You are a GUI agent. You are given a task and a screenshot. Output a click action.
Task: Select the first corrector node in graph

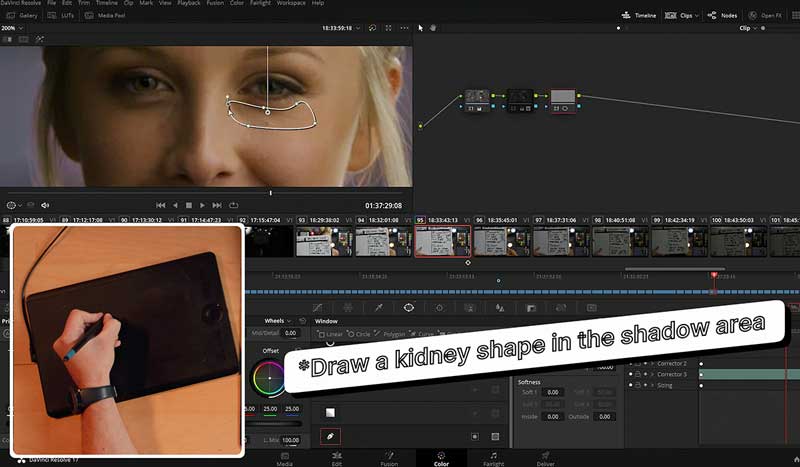tap(477, 99)
